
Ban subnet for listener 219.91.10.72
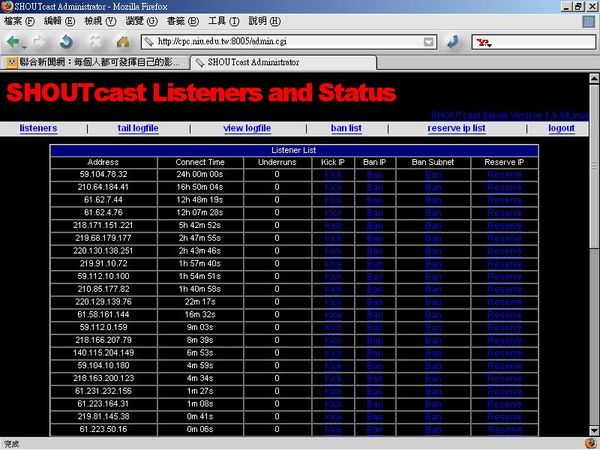point(433,264)
